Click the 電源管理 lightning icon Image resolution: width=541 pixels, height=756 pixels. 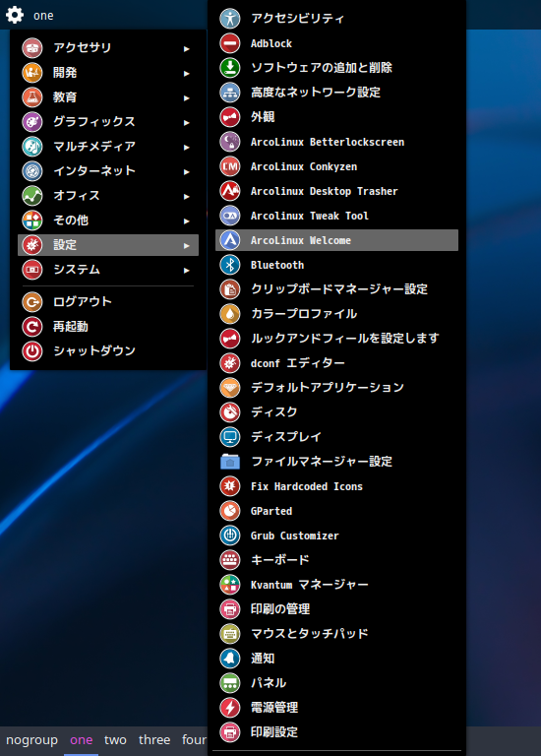pos(230,708)
